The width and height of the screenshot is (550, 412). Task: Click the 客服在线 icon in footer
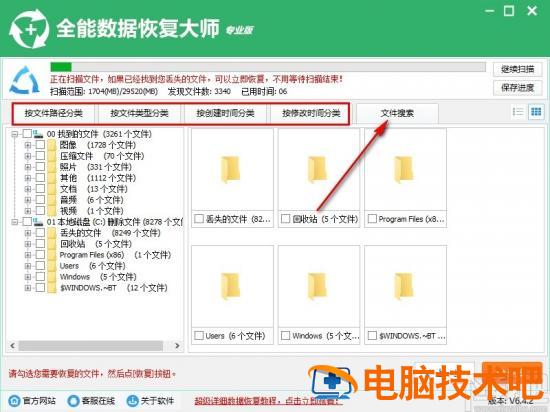click(x=73, y=400)
